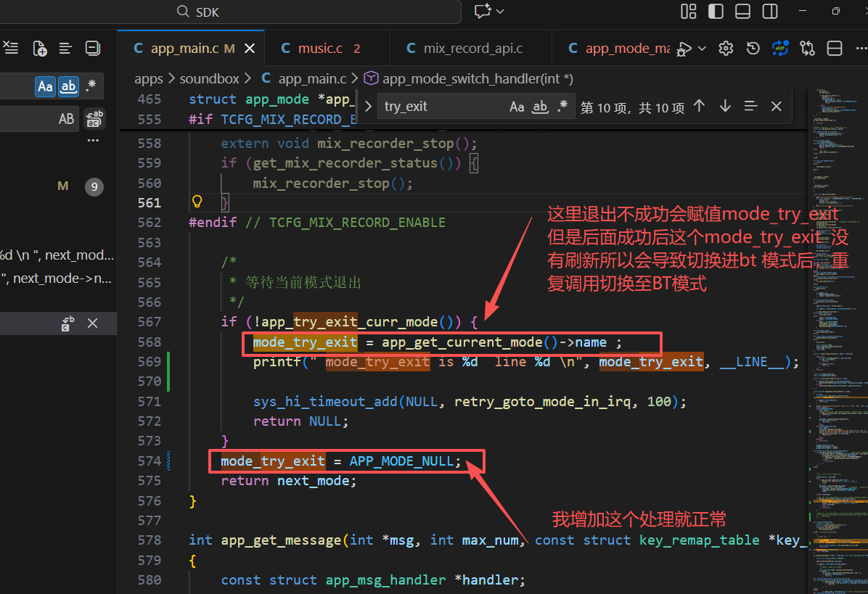Toggle Match Case in find widget
Screen dimensions: 868x594
point(517,107)
